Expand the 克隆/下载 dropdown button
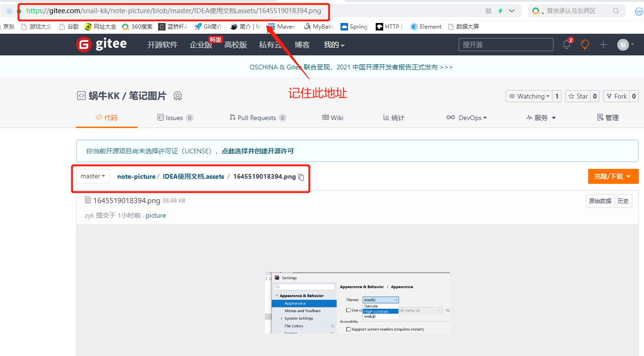This screenshot has height=356, width=644. pos(613,176)
